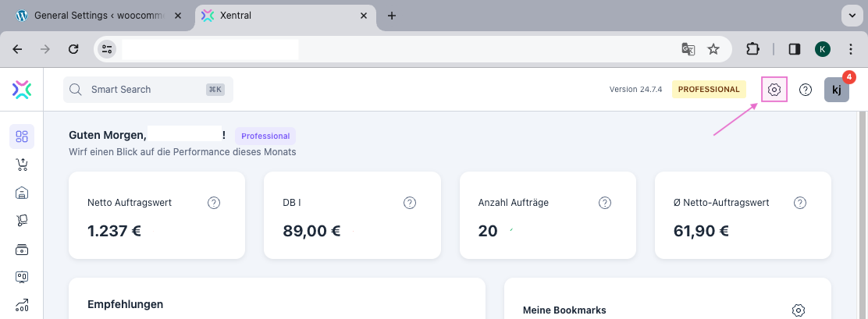Click the help question mark in header

click(806, 90)
